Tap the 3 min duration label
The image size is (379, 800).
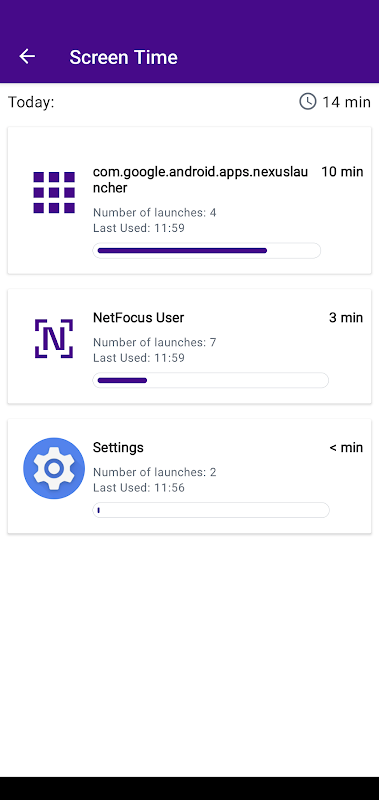coord(346,318)
